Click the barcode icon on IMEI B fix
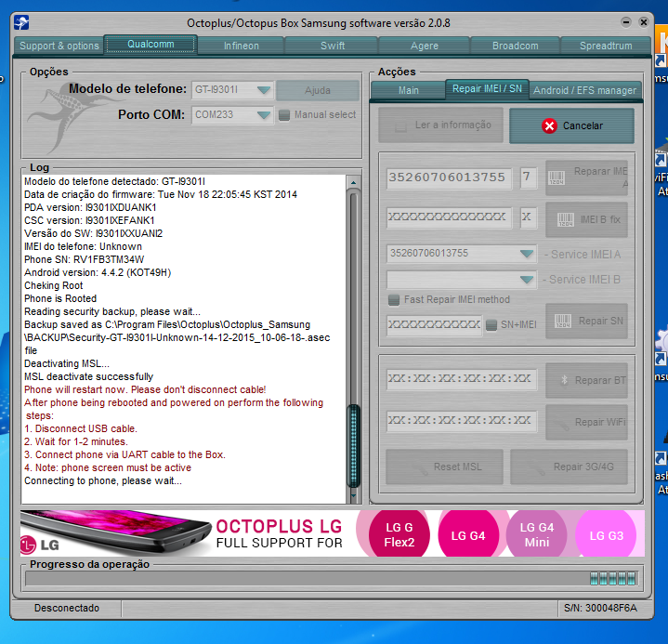Screen dimensions: 668x644 pyautogui.click(x=566, y=219)
